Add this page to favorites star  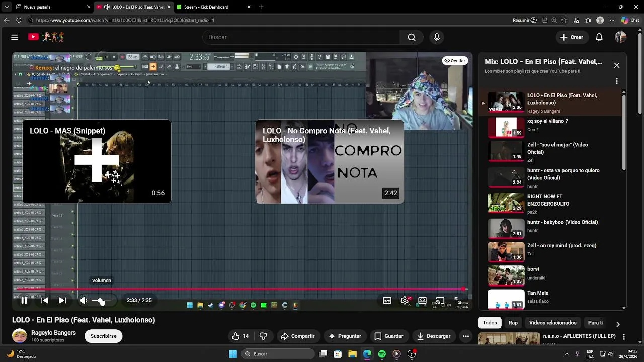pyautogui.click(x=564, y=20)
